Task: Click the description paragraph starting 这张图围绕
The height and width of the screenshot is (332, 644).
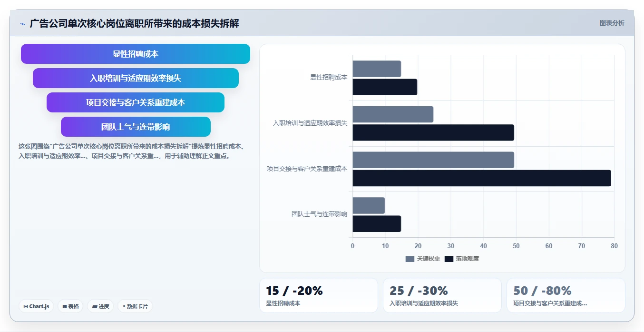Action: (x=133, y=151)
